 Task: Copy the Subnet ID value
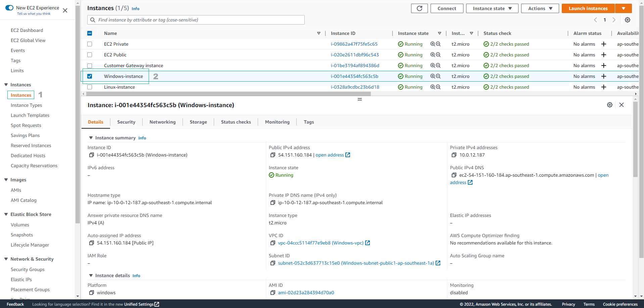[273, 263]
